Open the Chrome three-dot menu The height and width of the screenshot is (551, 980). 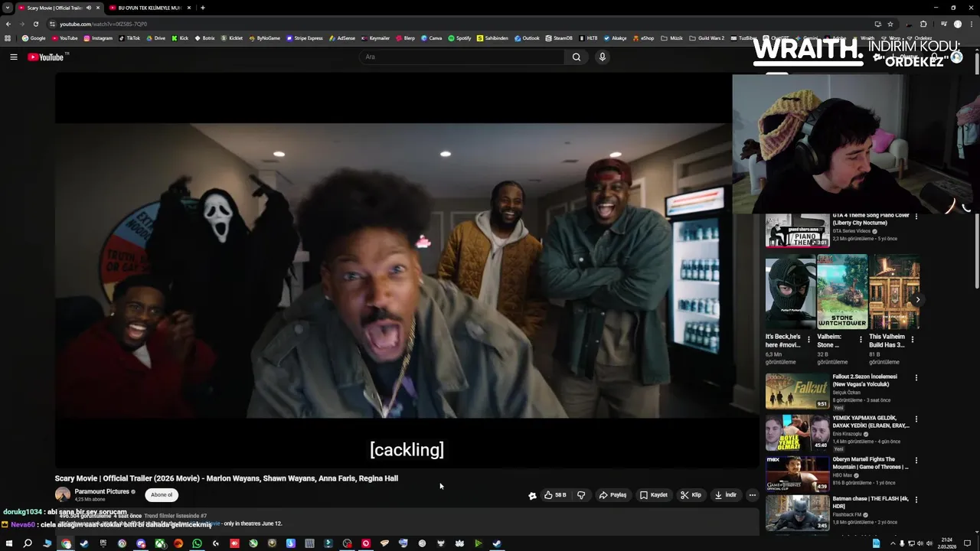(x=971, y=24)
